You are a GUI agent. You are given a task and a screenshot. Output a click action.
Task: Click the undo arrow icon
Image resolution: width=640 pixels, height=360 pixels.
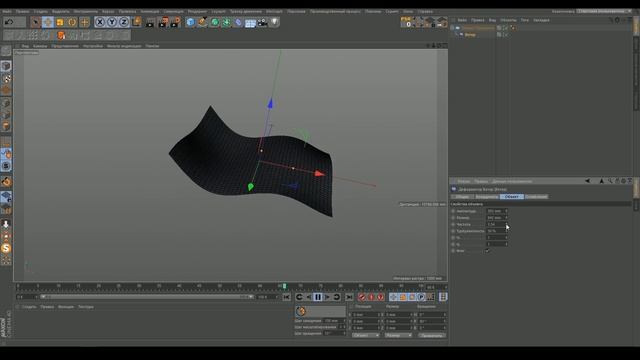(9, 22)
